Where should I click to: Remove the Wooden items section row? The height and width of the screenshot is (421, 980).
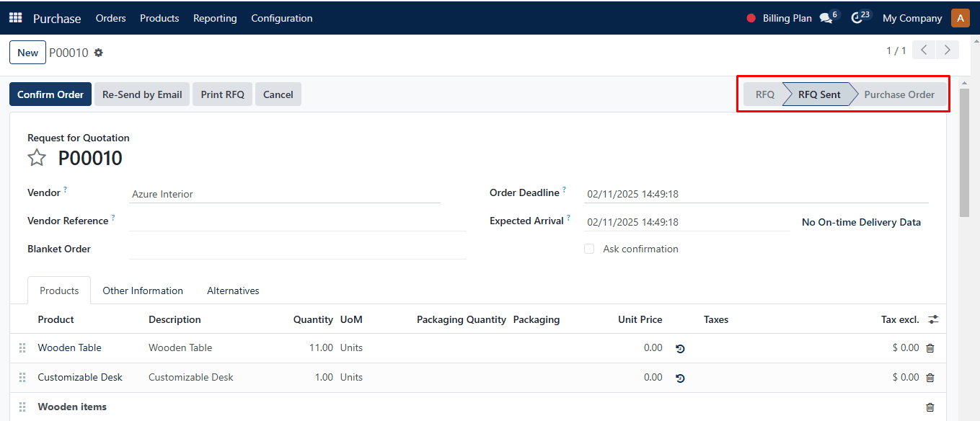click(930, 407)
